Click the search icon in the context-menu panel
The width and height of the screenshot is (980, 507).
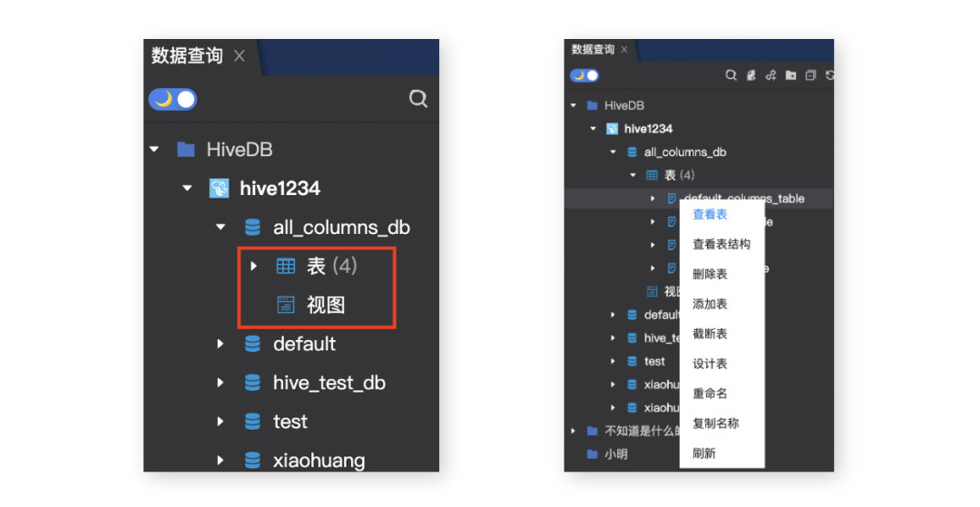click(x=730, y=75)
